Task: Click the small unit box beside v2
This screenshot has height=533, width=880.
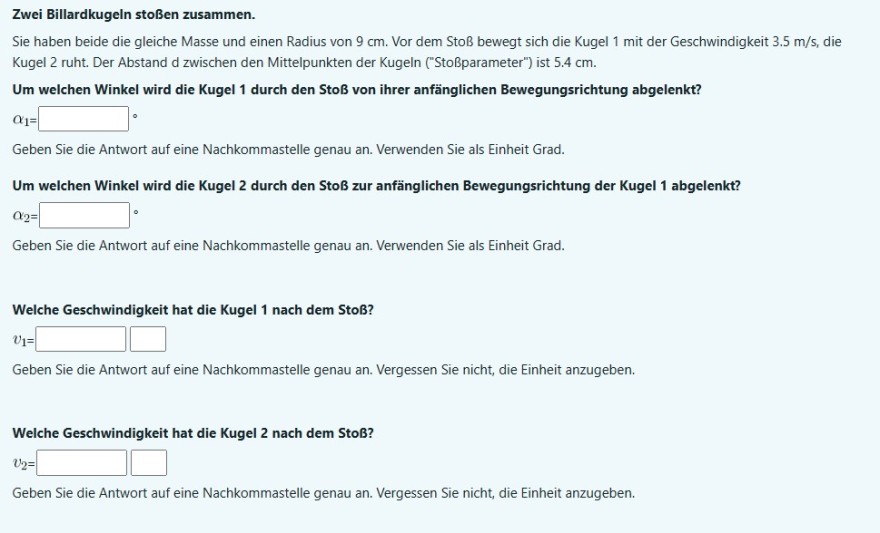Action: pyautogui.click(x=149, y=463)
